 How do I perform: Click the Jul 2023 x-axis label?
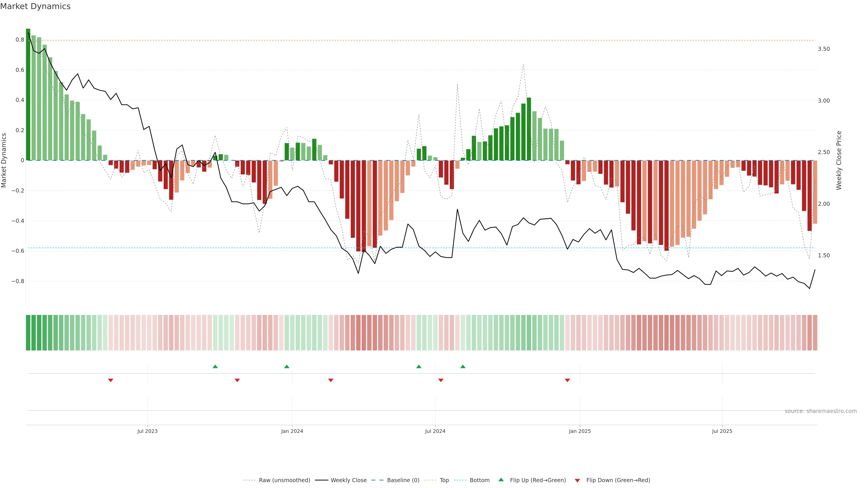[x=147, y=431]
